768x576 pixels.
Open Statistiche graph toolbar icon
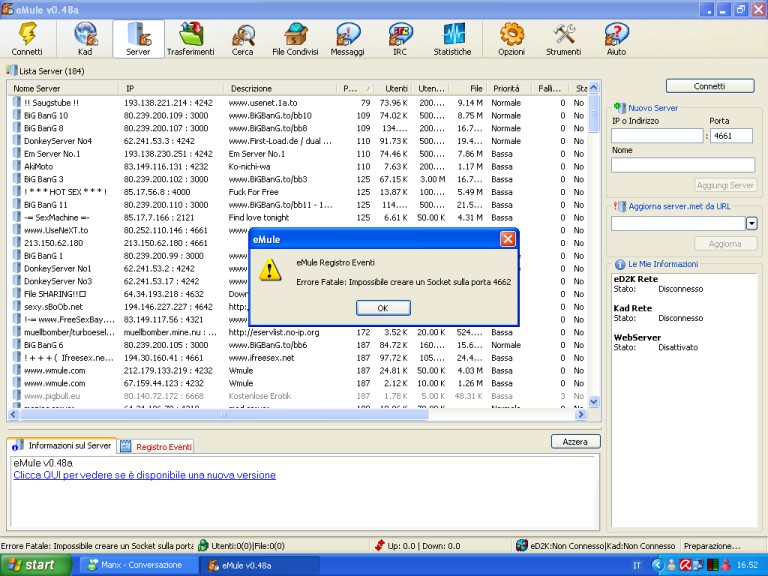[x=452, y=38]
